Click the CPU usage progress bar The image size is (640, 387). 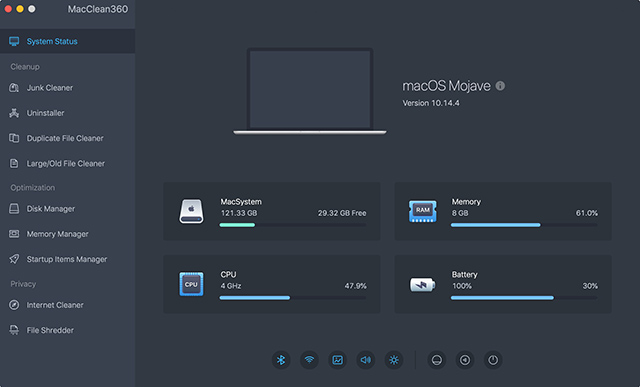(293, 298)
